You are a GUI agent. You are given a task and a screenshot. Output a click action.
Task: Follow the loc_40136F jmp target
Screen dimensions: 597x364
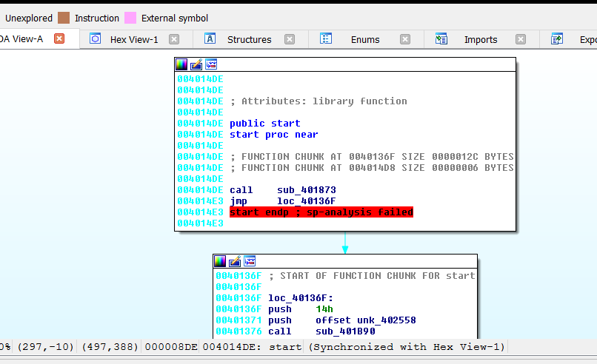(x=306, y=201)
